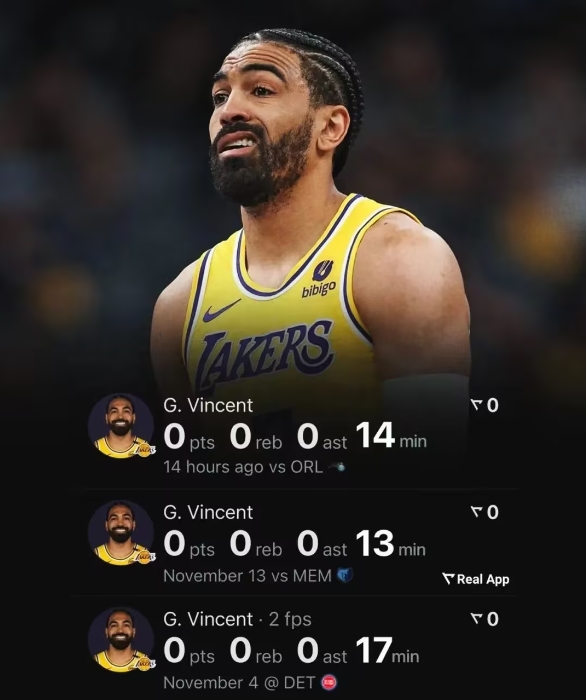Screen dimensions: 586x700
Task: Click the 13 min stat value
Action: point(391,543)
